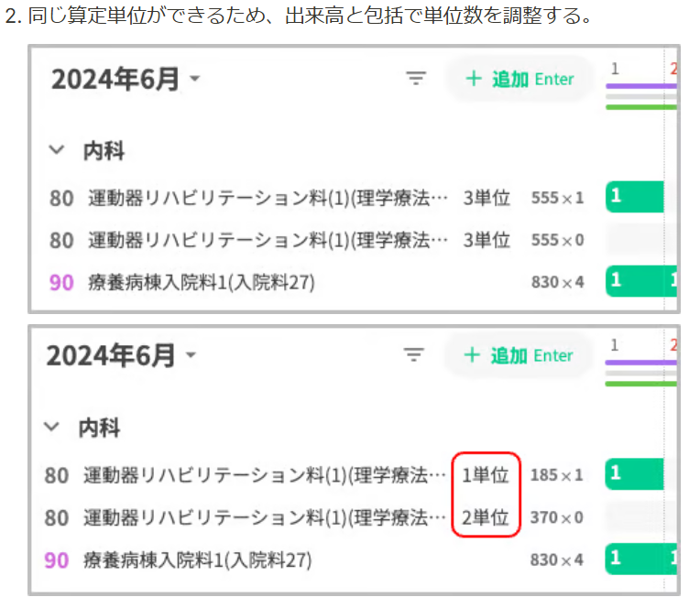Collapse the 内科 section in lower panel
700x608 pixels.
pyautogui.click(x=54, y=427)
